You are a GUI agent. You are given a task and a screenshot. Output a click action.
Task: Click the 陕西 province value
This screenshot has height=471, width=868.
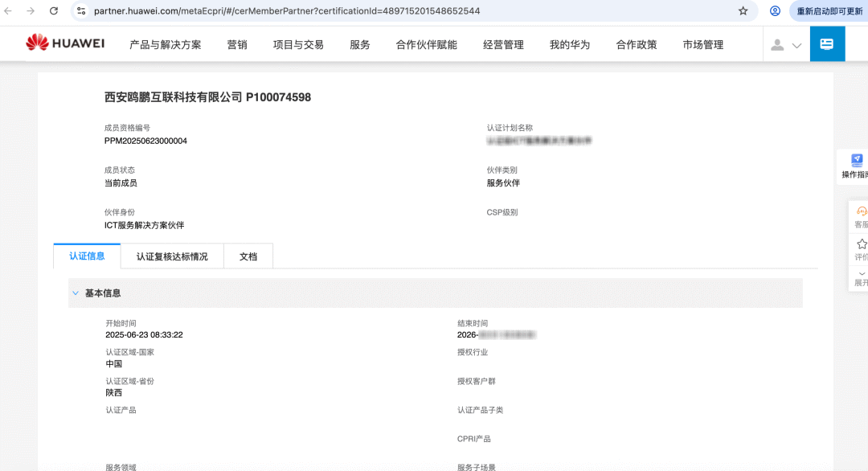pos(113,392)
